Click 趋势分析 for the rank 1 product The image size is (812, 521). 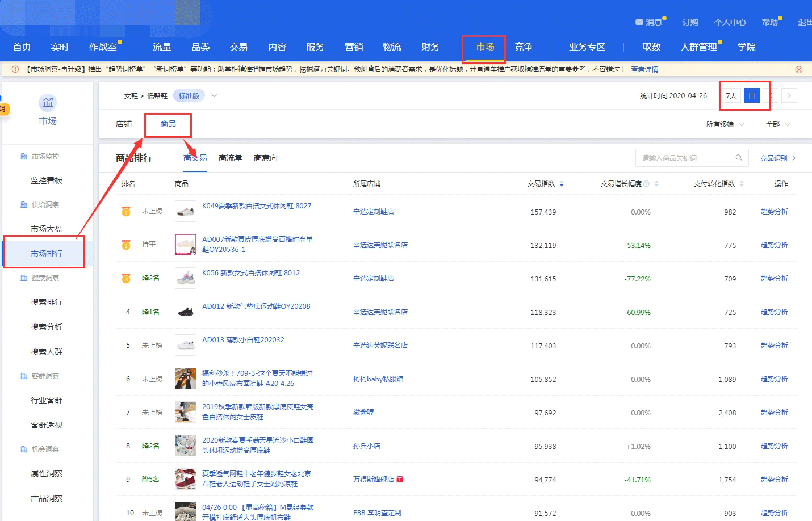774,212
